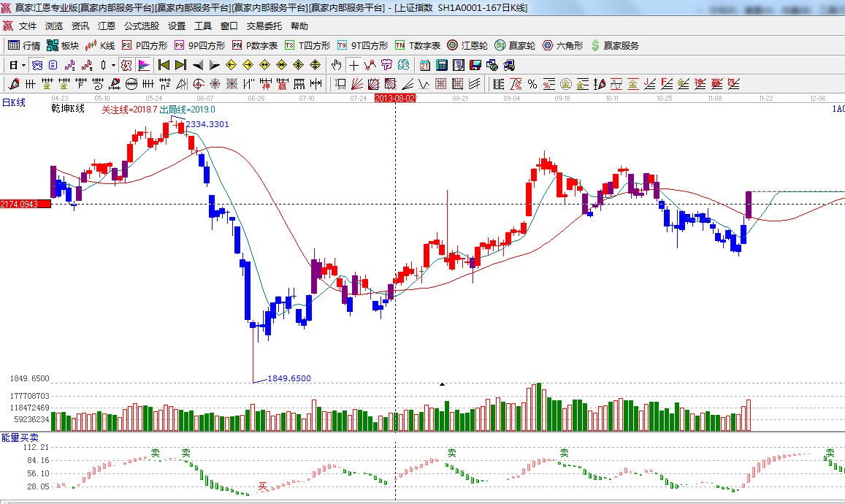This screenshot has height=504, width=845.
Task: Open the 江恩轮 Gann wheel tool
Action: click(x=467, y=45)
